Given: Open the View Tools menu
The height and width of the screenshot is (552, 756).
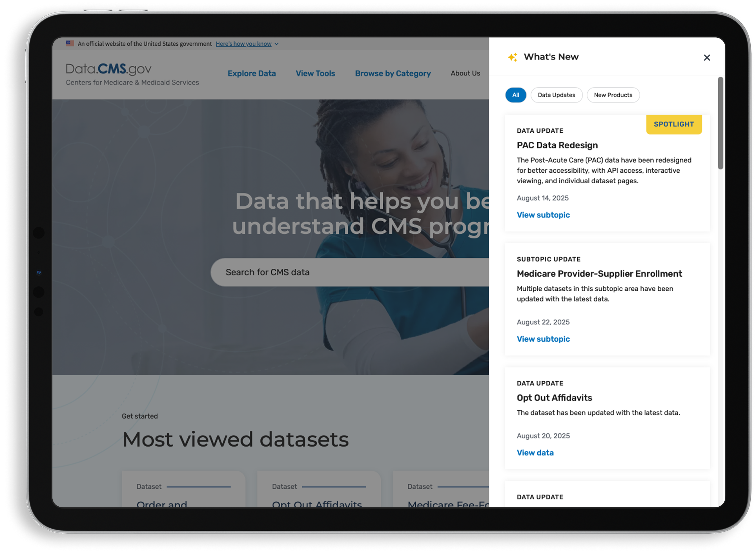Looking at the screenshot, I should [x=315, y=73].
